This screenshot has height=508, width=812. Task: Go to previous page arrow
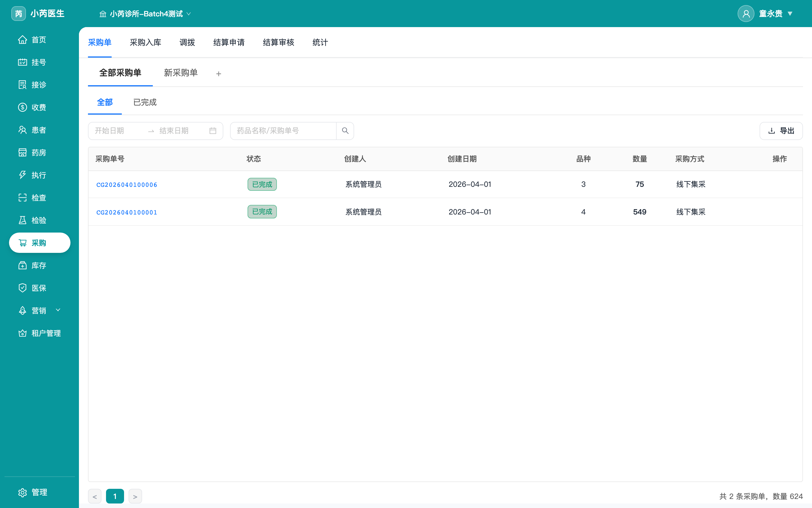(95, 496)
